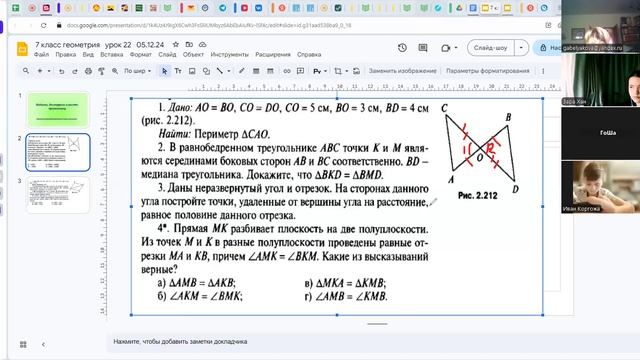Select slide 2 thumbnail in filmstrip
640x360 pixels.
[x=58, y=152]
